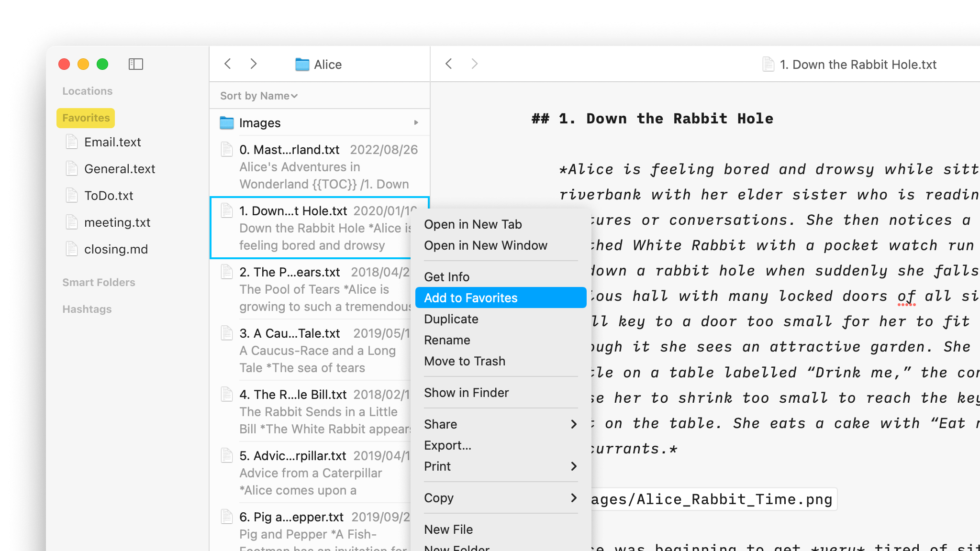
Task: Select Hashtags in the sidebar
Action: pyautogui.click(x=87, y=309)
